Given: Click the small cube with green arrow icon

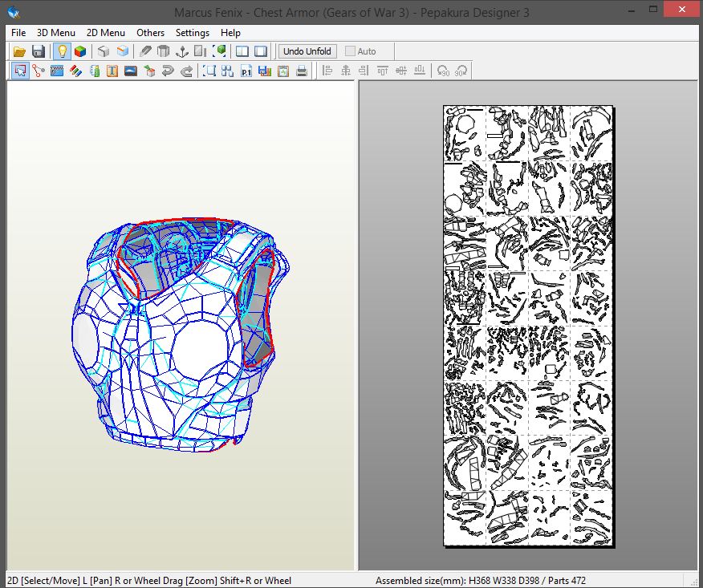Looking at the screenshot, I should tap(149, 71).
